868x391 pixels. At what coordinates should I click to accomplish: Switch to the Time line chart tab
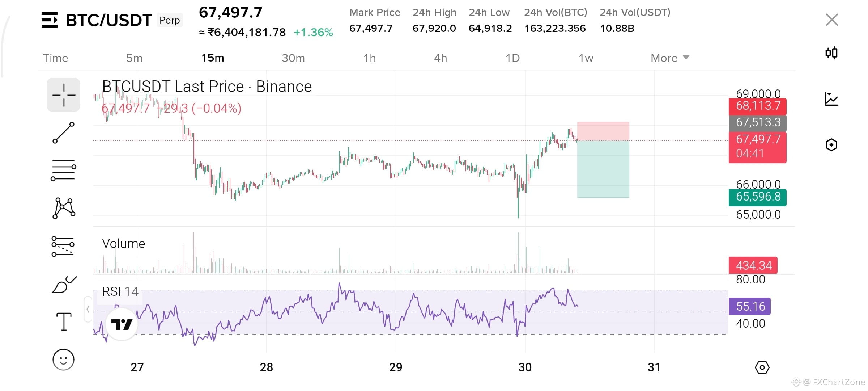[x=56, y=58]
